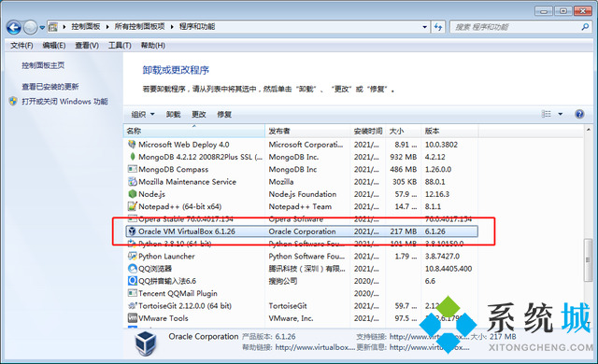598x364 pixels.
Task: Click the MongoDB 4.2.12 leaf icon
Action: point(132,157)
